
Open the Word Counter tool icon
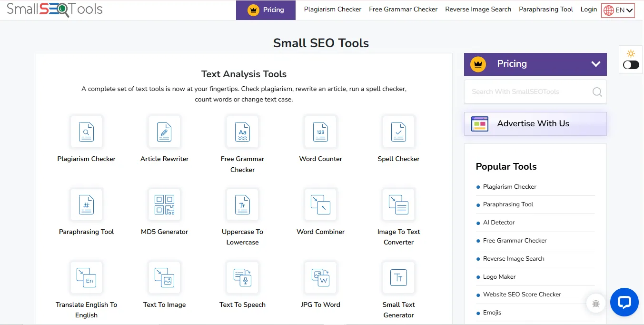pos(320,132)
